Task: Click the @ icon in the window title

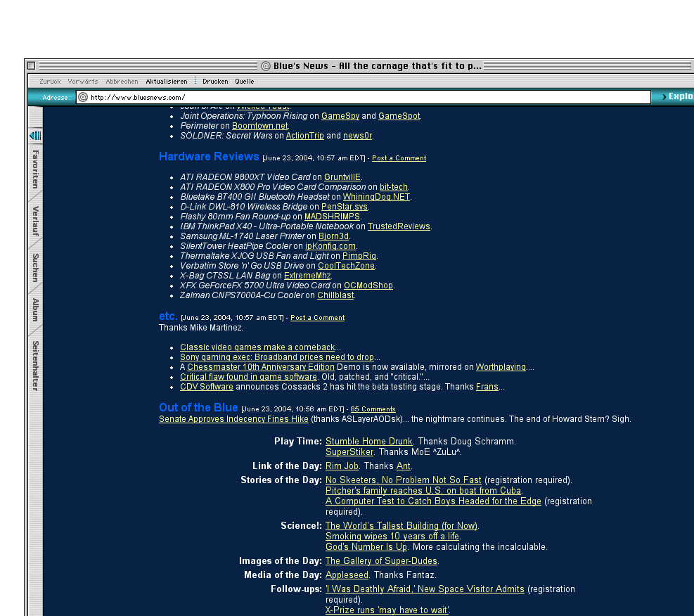Action: pyautogui.click(x=266, y=66)
